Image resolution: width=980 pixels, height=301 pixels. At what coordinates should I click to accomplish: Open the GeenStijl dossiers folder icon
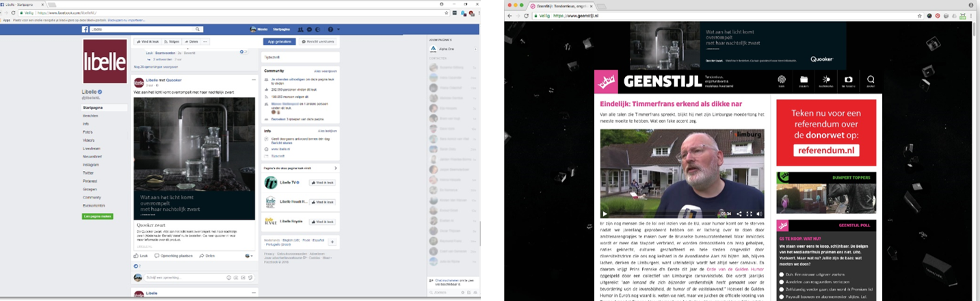click(804, 81)
